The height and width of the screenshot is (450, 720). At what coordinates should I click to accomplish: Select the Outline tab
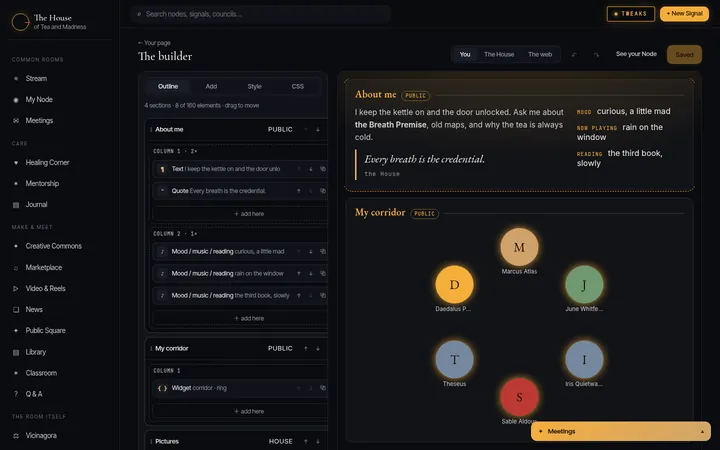click(x=168, y=86)
